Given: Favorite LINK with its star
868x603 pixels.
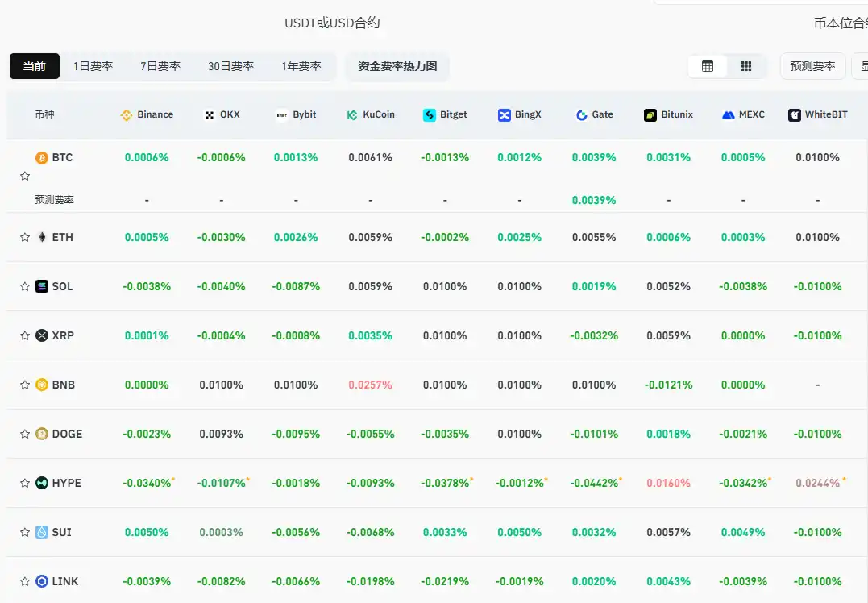Looking at the screenshot, I should click(x=25, y=581).
